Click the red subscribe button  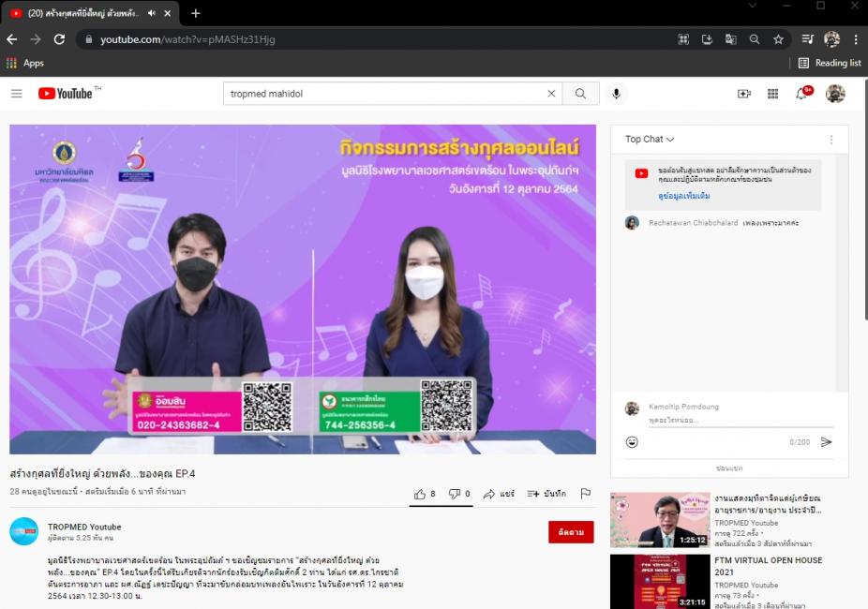[571, 532]
